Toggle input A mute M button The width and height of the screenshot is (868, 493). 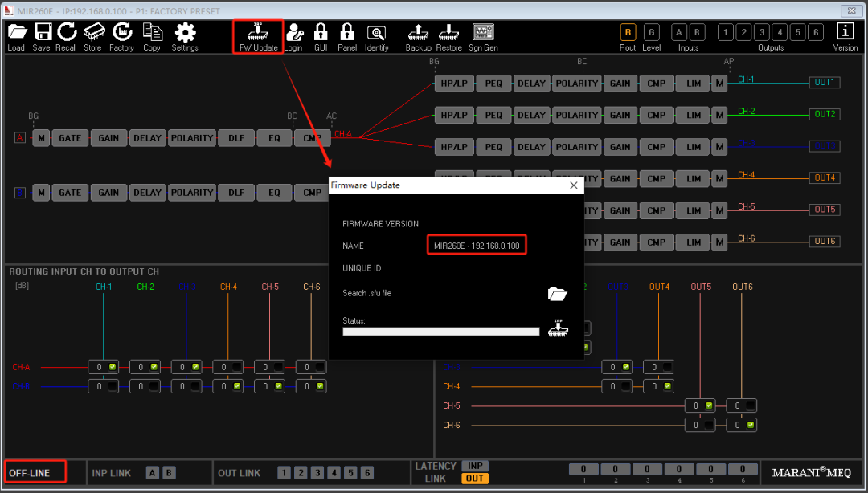[41, 138]
